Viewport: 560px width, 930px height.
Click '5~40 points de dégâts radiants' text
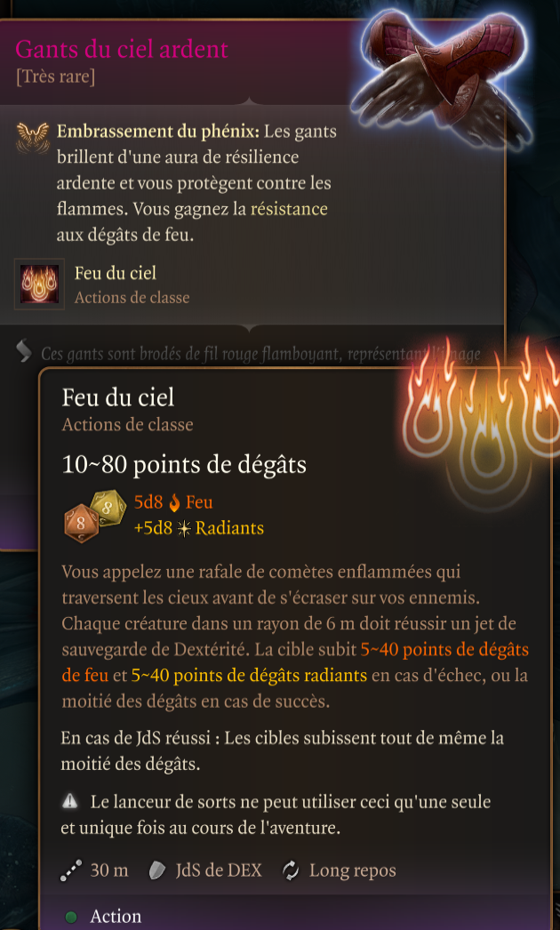249,676
